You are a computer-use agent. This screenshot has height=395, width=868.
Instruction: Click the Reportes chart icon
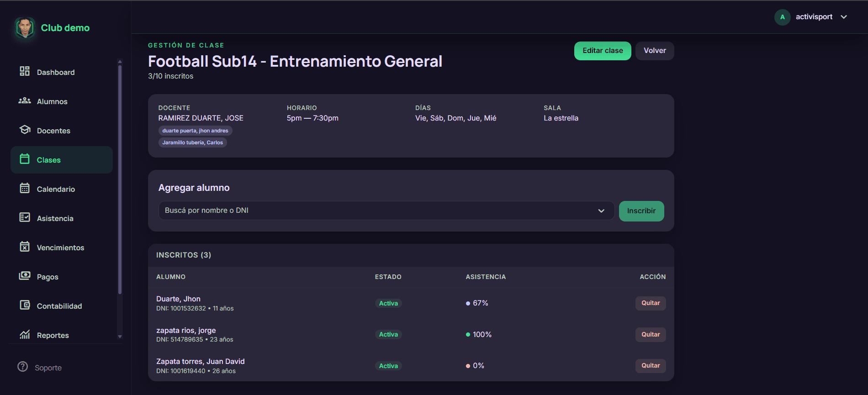25,334
